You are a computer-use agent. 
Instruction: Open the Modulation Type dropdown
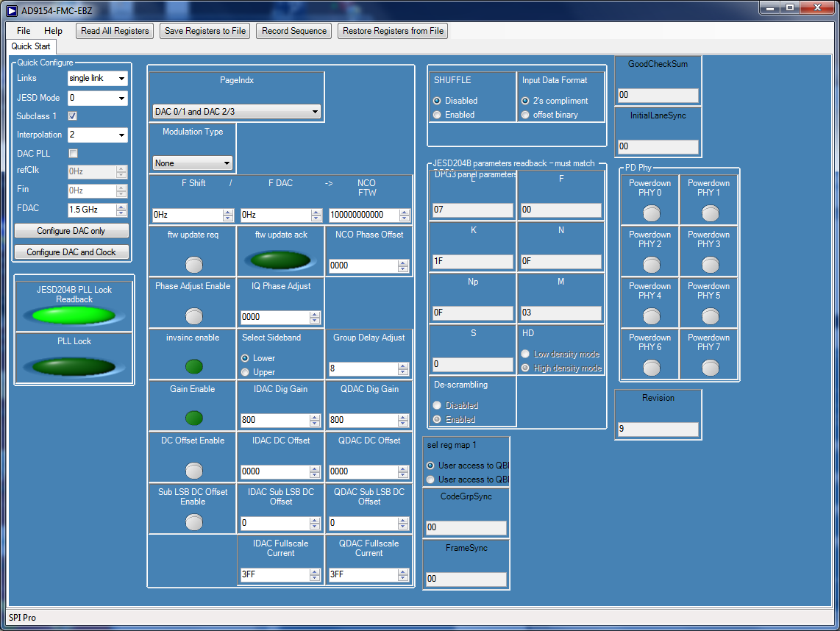(192, 163)
